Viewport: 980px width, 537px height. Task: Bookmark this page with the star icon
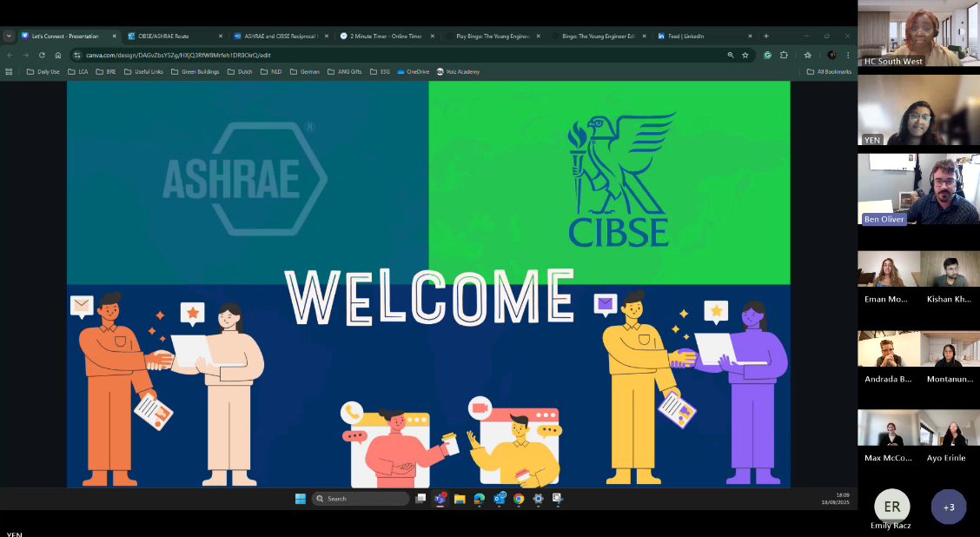click(745, 55)
